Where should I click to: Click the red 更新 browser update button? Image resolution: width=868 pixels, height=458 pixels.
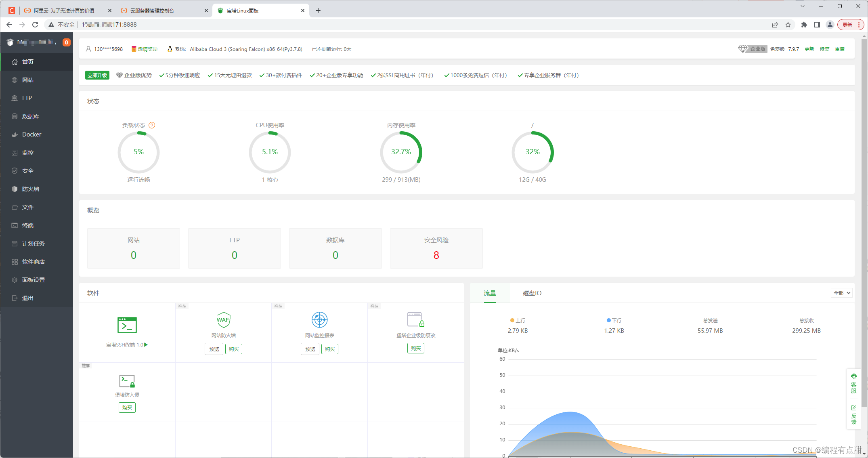[x=850, y=25]
